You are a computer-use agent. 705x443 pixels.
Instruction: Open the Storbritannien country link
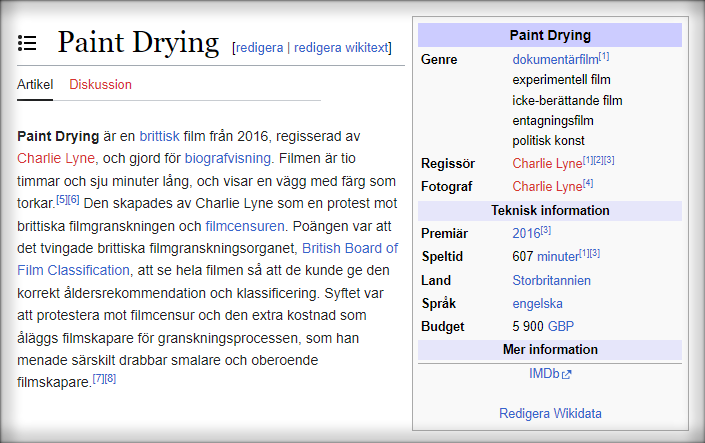pyautogui.click(x=551, y=280)
